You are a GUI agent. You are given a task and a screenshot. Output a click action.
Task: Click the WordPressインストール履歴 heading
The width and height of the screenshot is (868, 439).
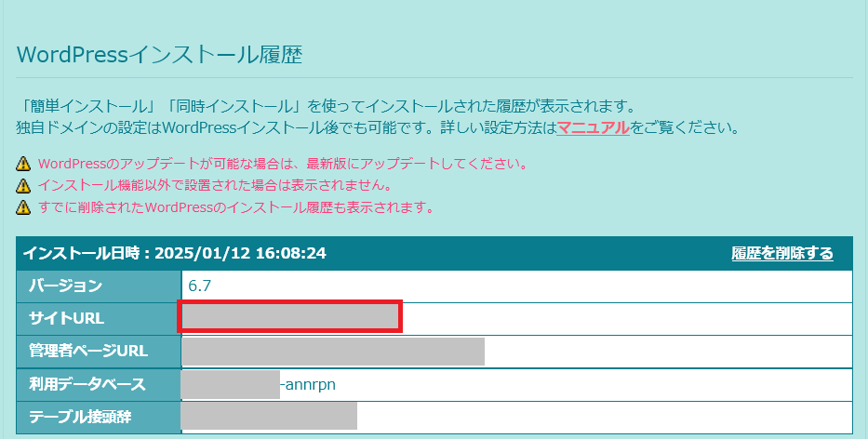tap(160, 55)
